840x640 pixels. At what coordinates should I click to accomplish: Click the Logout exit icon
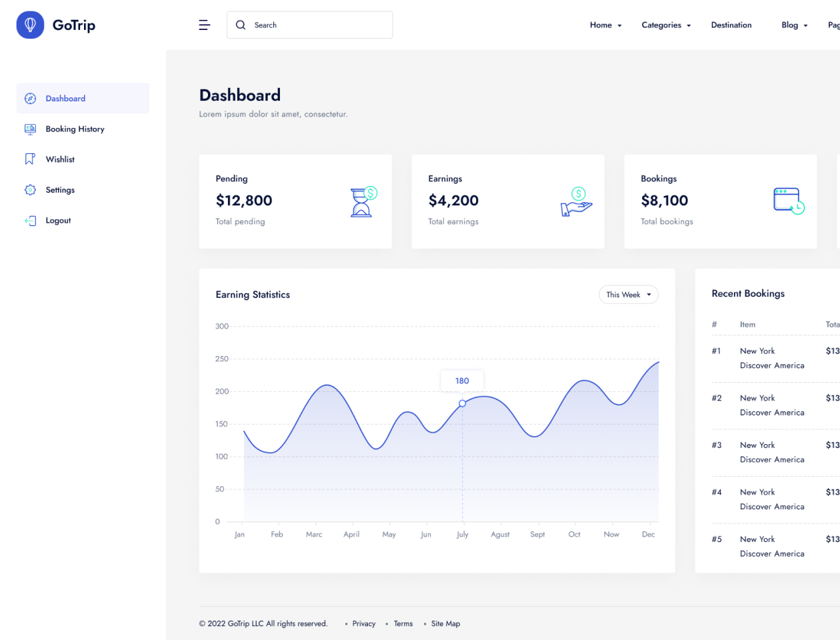tap(29, 221)
